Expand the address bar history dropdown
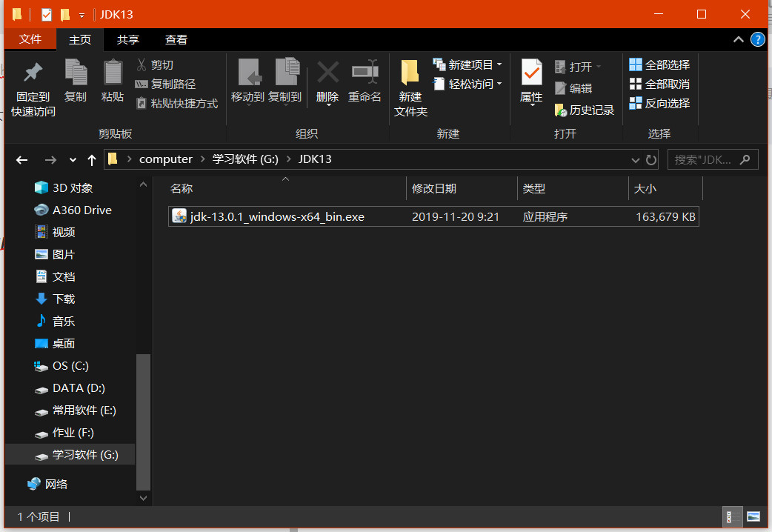The height and width of the screenshot is (532, 772). pyautogui.click(x=636, y=159)
